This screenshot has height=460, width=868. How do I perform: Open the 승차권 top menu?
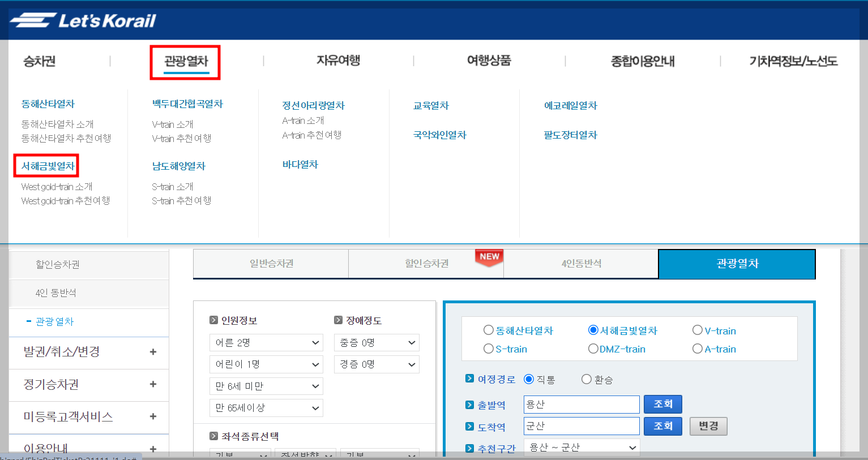pos(39,61)
